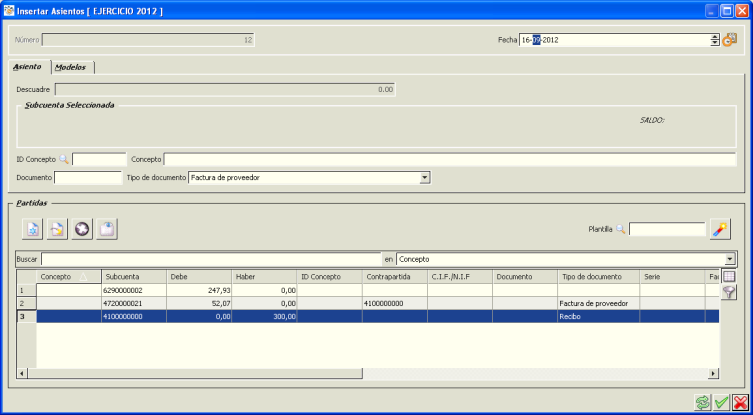Click the magic wand apply template button
Image resolution: width=753 pixels, height=415 pixels.
[720, 229]
